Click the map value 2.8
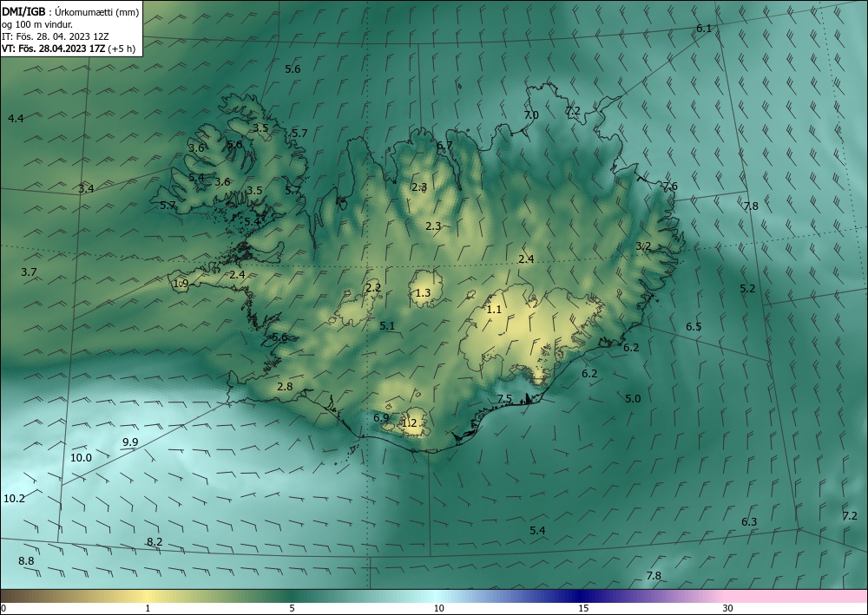868x615 pixels. tap(285, 387)
